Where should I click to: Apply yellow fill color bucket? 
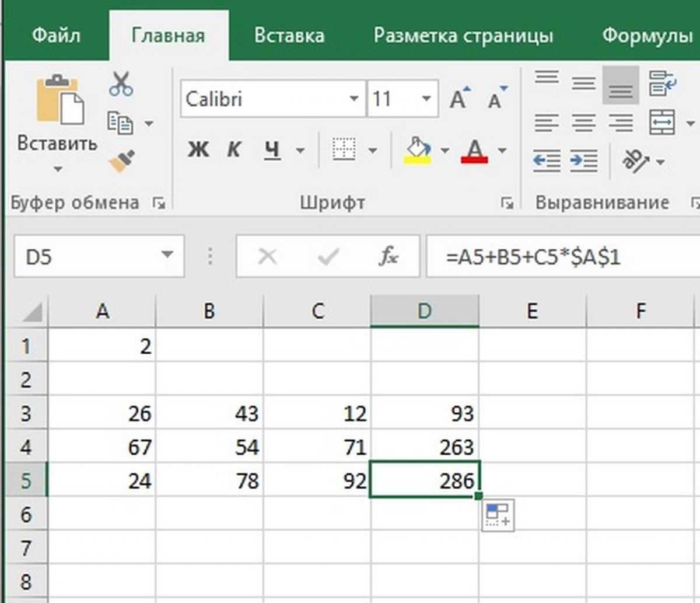pyautogui.click(x=418, y=150)
